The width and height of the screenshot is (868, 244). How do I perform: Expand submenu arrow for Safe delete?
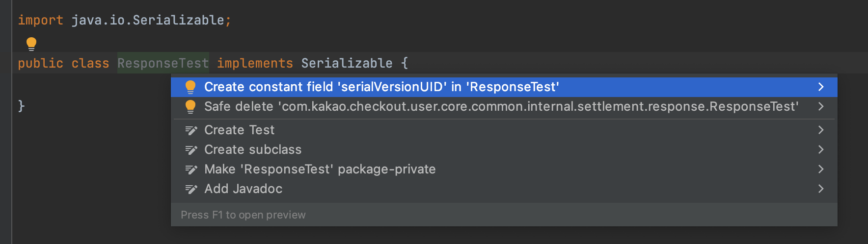click(x=821, y=107)
